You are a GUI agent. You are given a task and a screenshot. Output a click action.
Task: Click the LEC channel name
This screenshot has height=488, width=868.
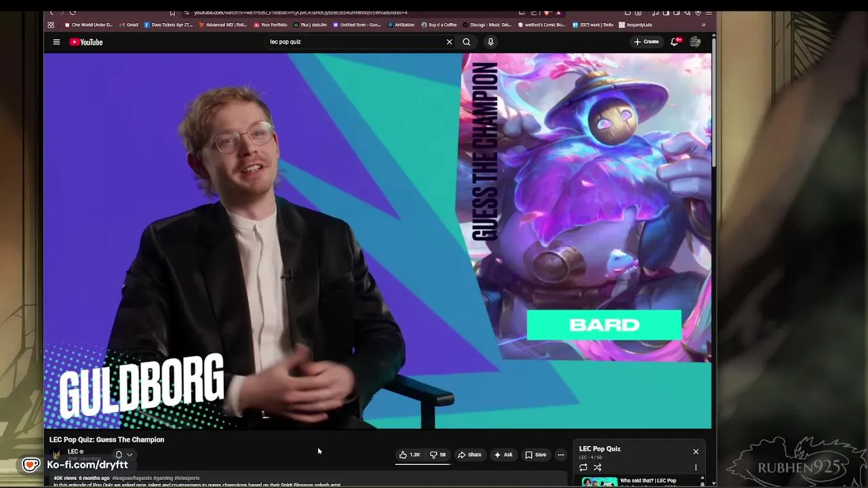(x=73, y=451)
